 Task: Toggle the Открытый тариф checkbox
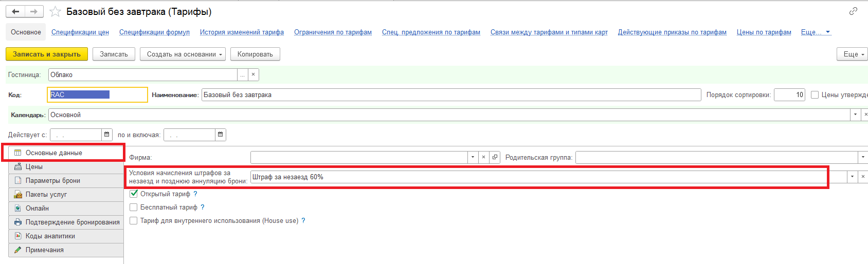pyautogui.click(x=134, y=194)
